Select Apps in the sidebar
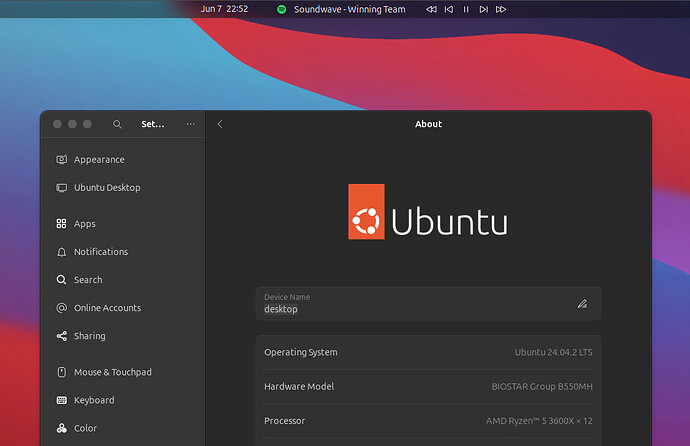This screenshot has height=446, width=690. coord(84,224)
